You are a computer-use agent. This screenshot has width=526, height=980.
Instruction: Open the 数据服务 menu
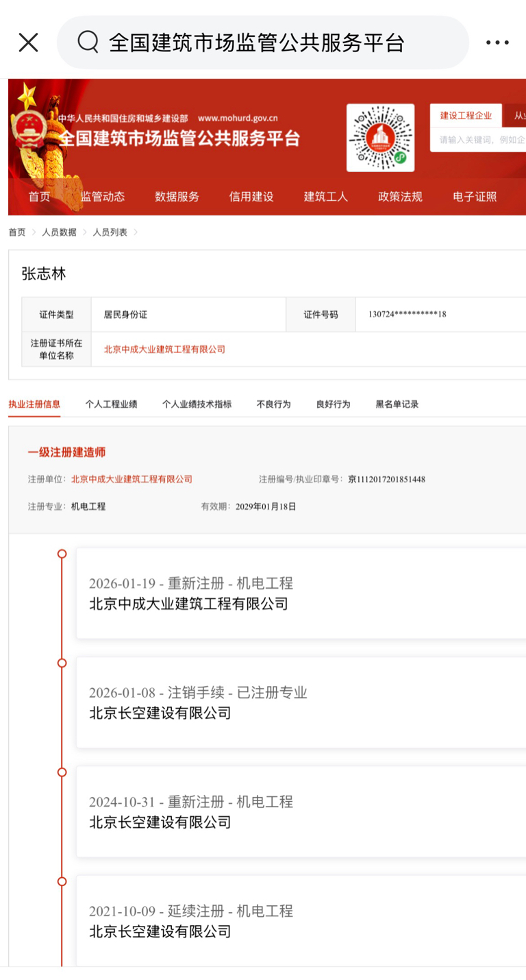coord(177,197)
